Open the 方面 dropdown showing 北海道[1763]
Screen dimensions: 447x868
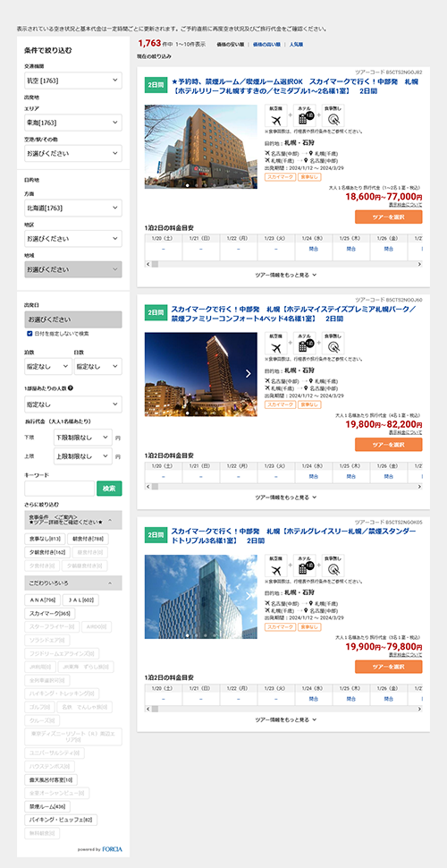coord(73,208)
